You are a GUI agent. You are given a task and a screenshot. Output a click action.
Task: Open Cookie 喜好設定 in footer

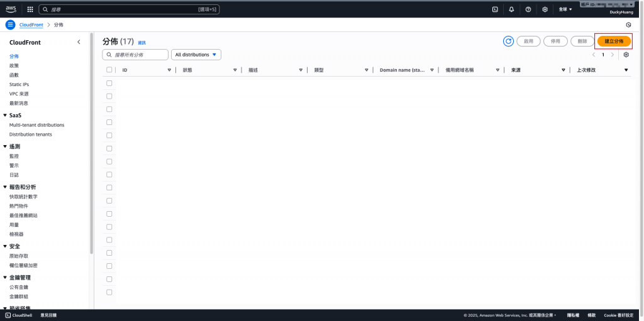[x=619, y=315]
